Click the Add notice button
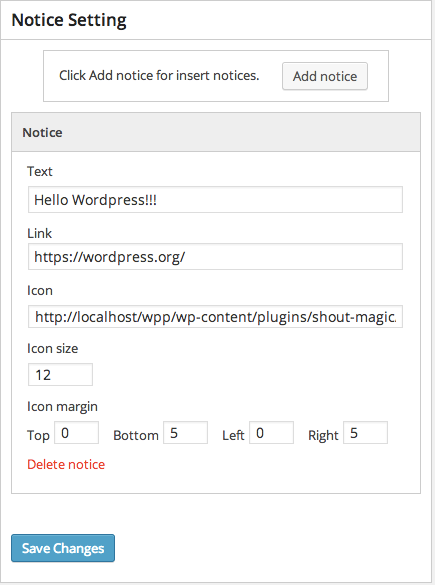Screen dimensions: 435x585 325,76
